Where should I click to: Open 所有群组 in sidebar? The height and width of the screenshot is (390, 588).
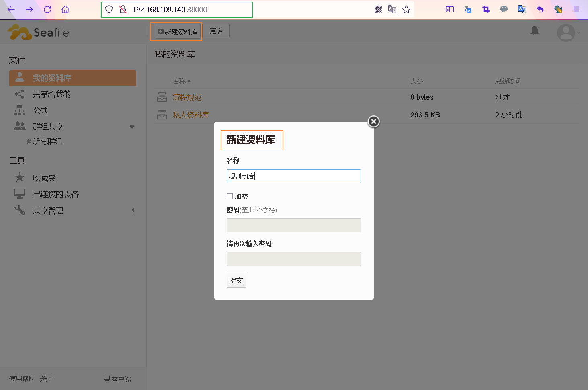tap(47, 142)
